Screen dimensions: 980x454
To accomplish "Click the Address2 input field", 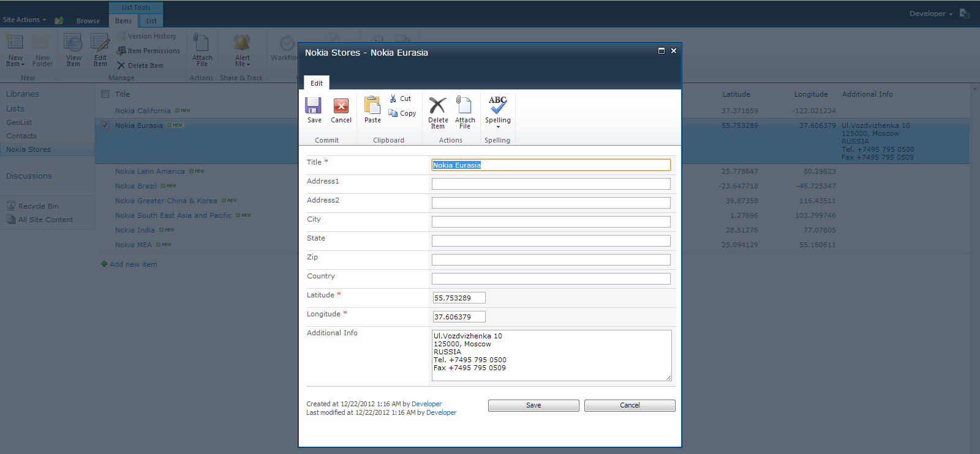I will point(551,203).
